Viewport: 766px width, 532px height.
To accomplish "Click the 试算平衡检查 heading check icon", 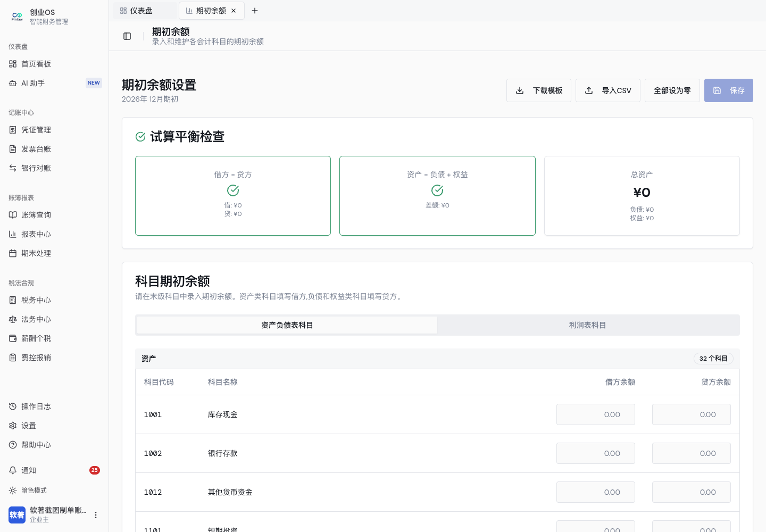I will 140,137.
